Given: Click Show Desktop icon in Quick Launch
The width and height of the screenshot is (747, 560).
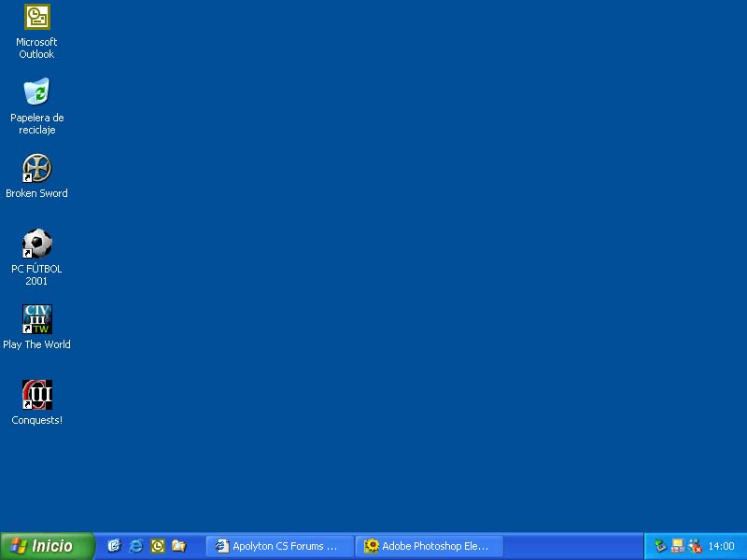Looking at the screenshot, I should pos(114,546).
